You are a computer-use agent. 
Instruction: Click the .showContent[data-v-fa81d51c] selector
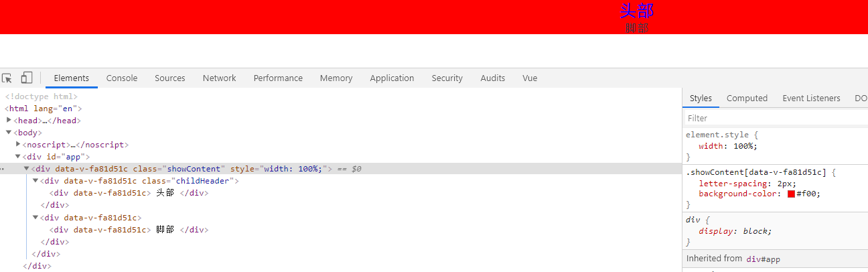pos(755,172)
